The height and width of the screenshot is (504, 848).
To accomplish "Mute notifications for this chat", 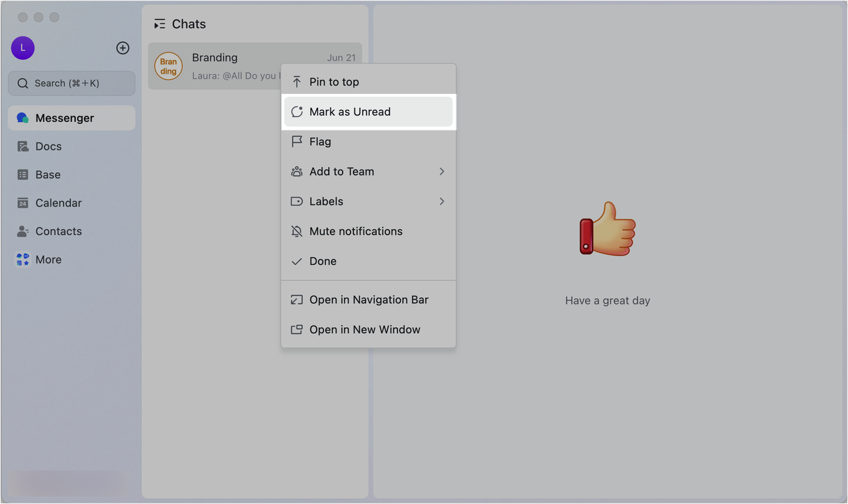I will tap(356, 231).
